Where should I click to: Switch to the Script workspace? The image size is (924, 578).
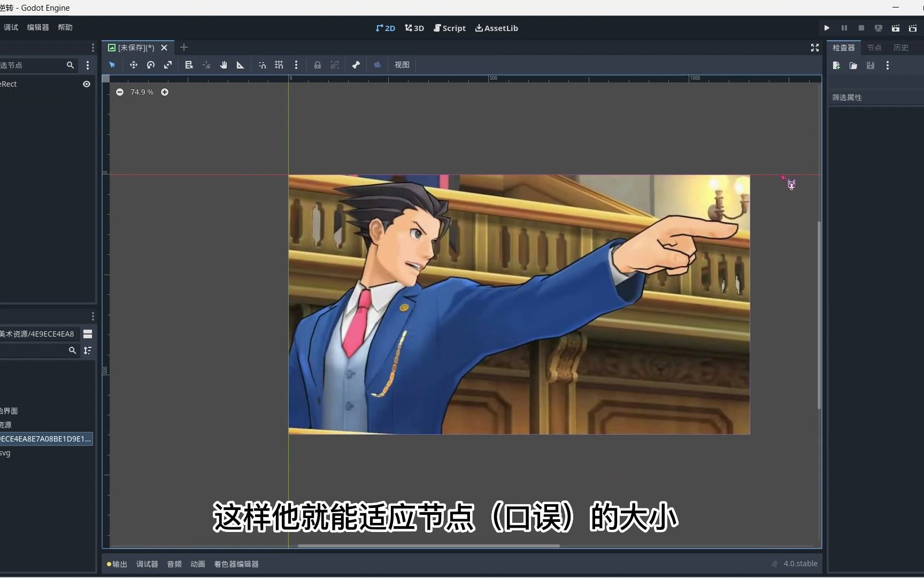(450, 28)
